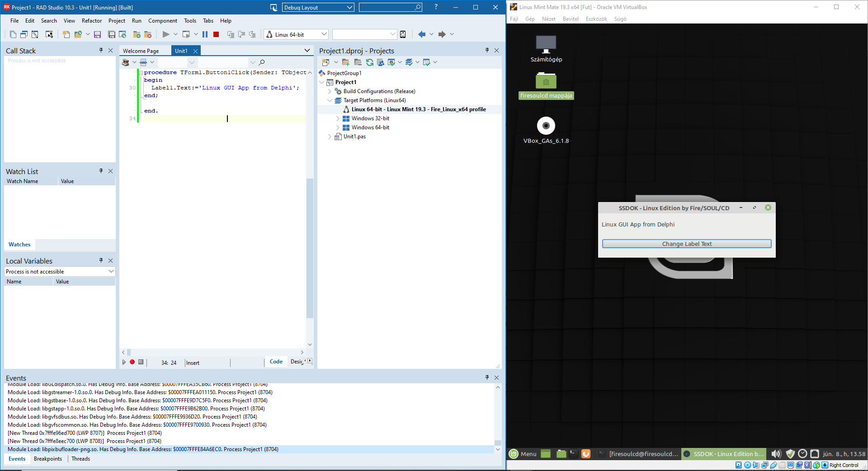Collapse the Target Platforms node

330,100
